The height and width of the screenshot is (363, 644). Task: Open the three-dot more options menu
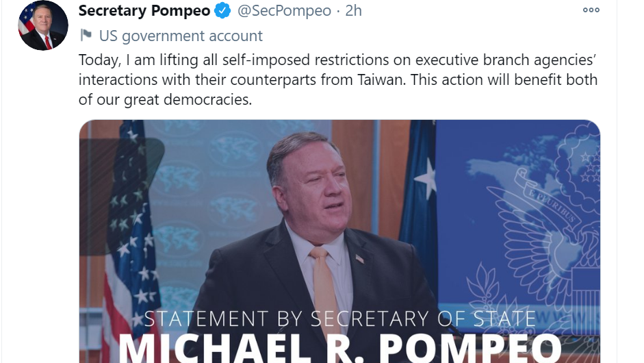591,10
